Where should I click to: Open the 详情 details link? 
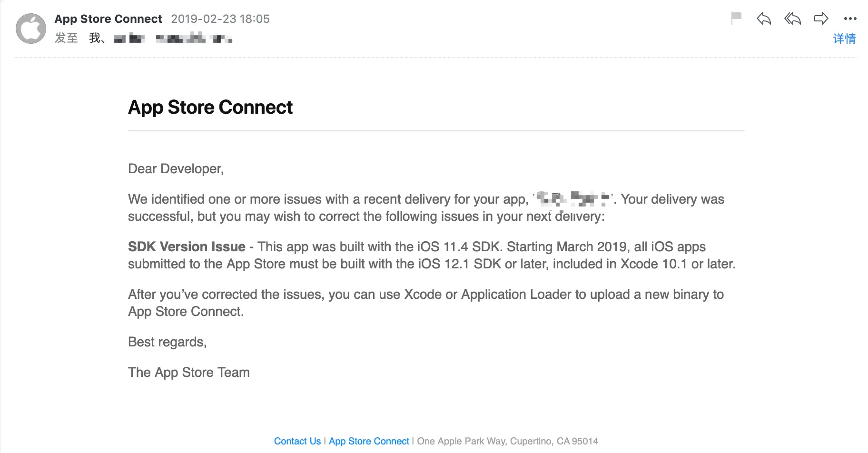[x=844, y=39]
